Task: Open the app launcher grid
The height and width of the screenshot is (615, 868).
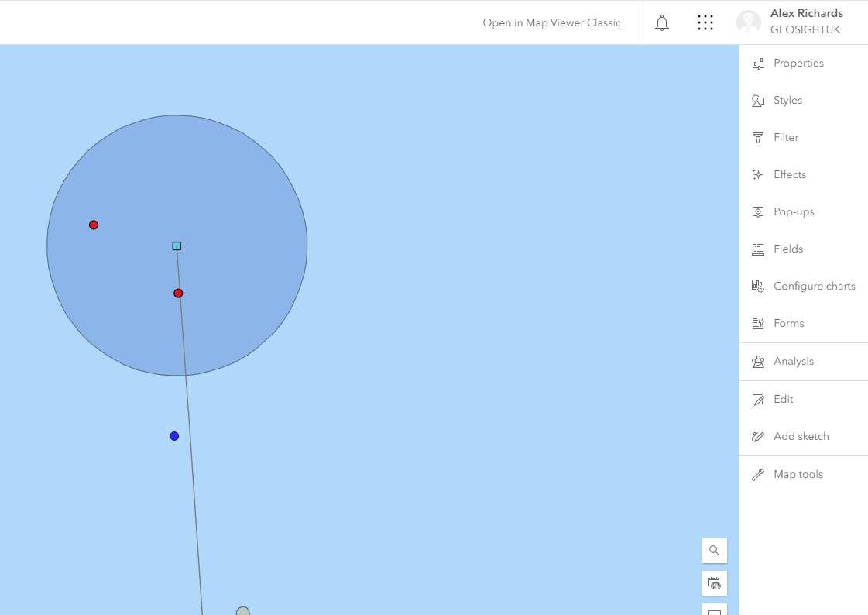Action: [705, 22]
